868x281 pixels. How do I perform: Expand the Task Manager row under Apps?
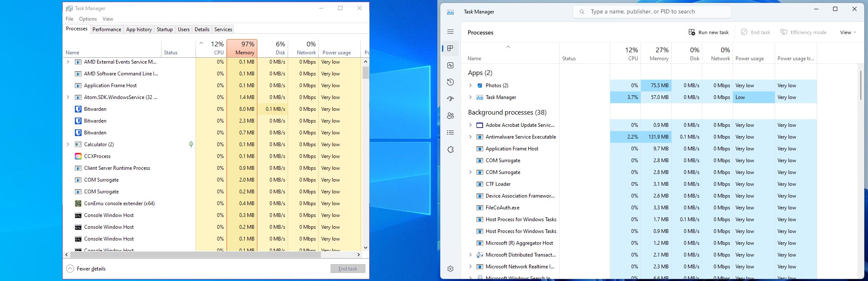click(x=470, y=97)
